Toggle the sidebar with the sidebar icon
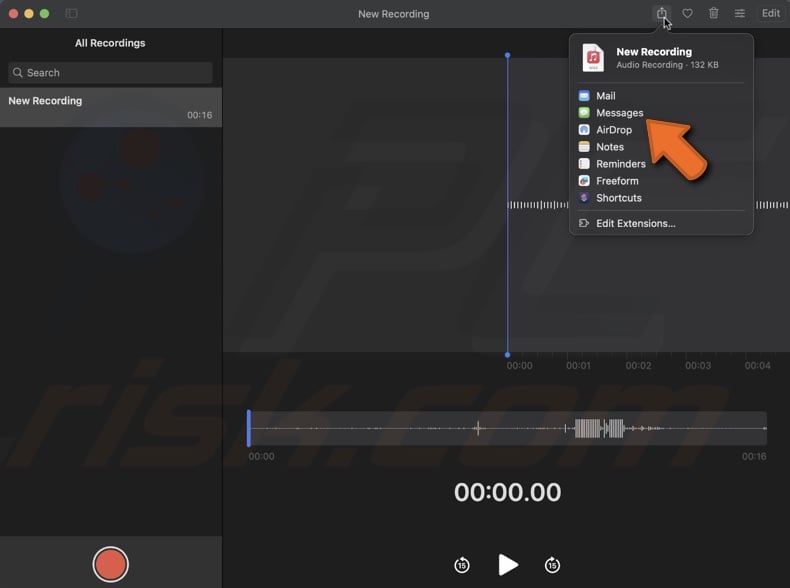790x588 pixels. click(x=71, y=13)
